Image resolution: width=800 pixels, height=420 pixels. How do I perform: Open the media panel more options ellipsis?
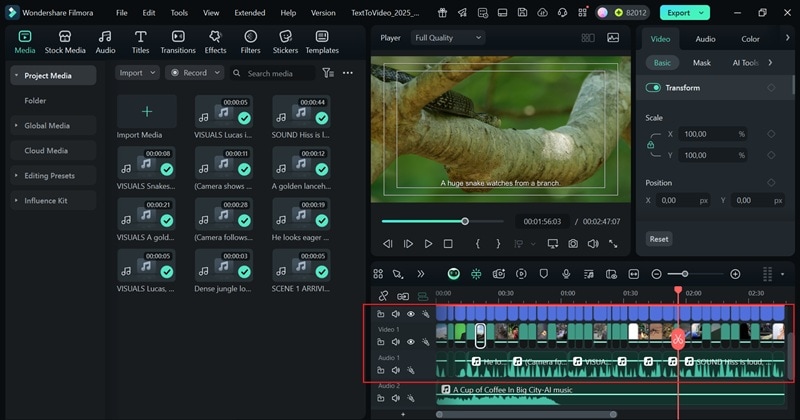(347, 73)
